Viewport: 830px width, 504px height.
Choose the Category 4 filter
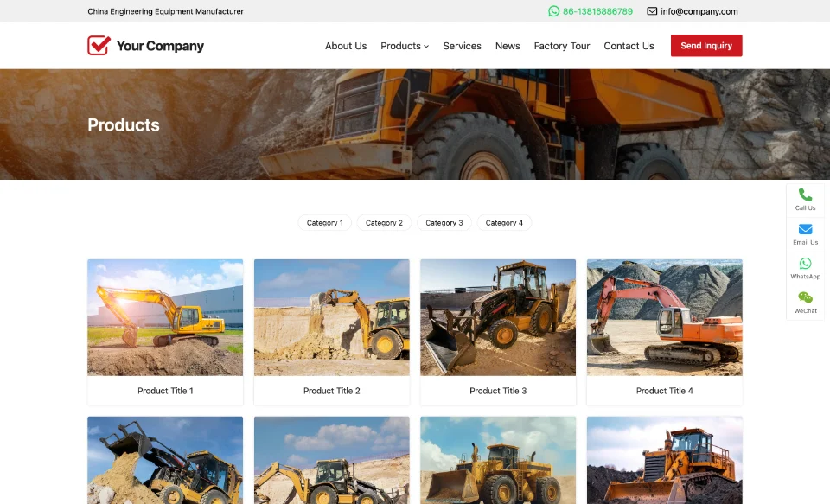504,223
